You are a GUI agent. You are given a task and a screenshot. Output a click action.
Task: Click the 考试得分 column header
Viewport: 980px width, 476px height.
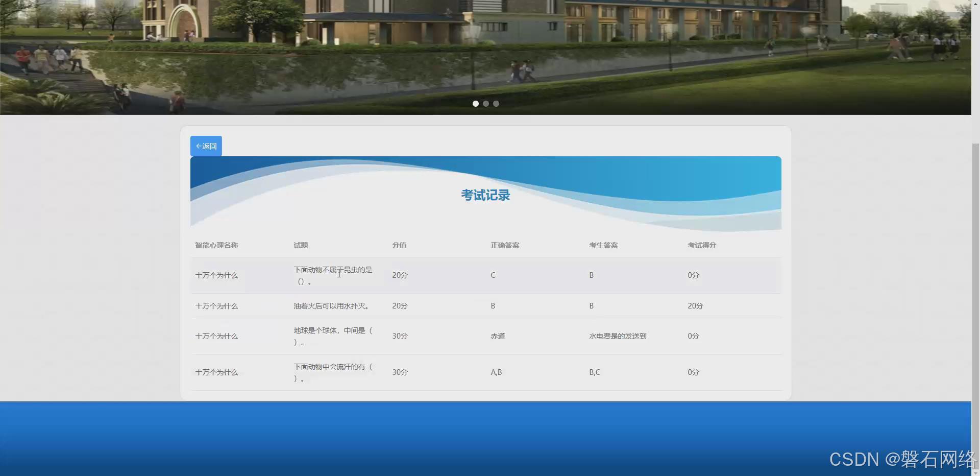tap(702, 245)
